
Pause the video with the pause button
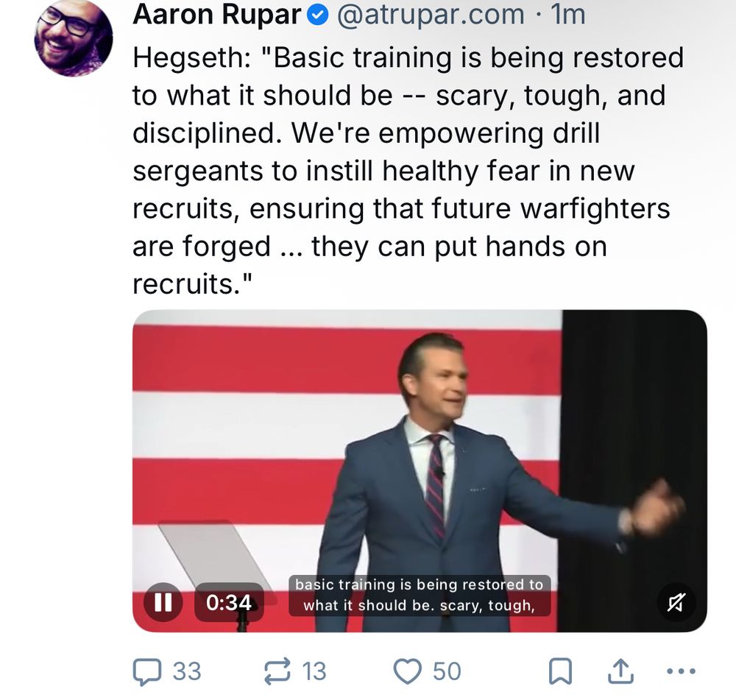(163, 602)
